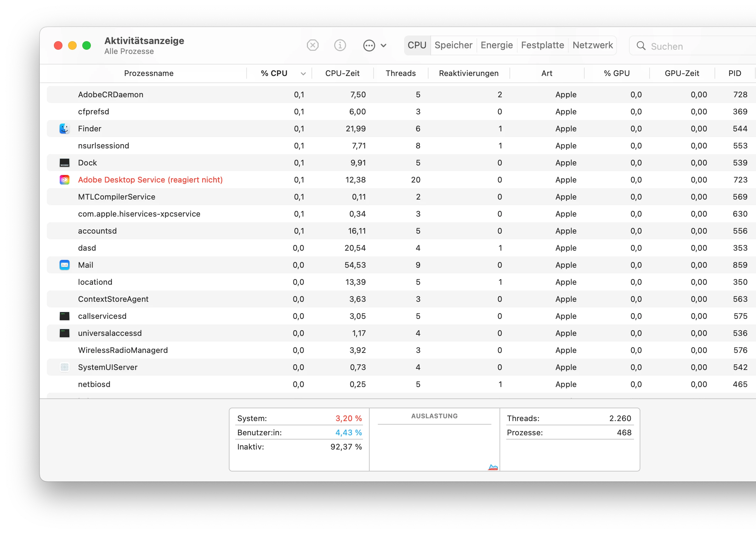Open the Netzwerk tab
Image resolution: width=756 pixels, height=534 pixels.
click(592, 45)
